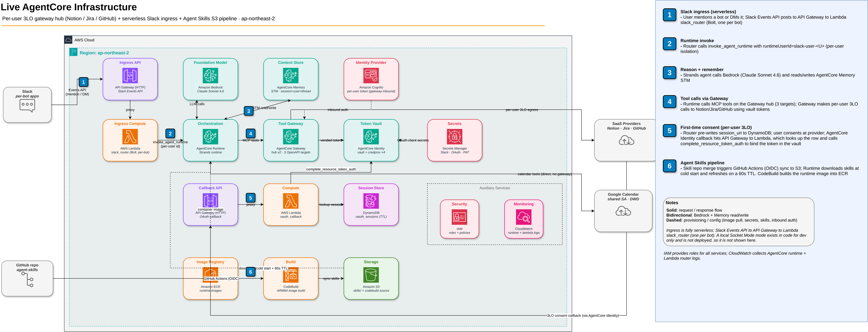868x332 pixels.
Task: Click the '3LO consent callback' edge label
Action: [x=582, y=316]
